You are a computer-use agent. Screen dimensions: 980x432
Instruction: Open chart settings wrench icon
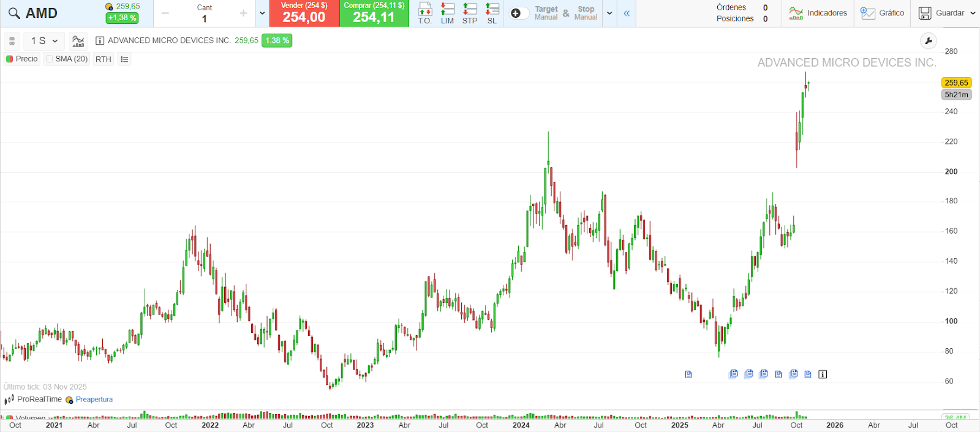tap(929, 41)
